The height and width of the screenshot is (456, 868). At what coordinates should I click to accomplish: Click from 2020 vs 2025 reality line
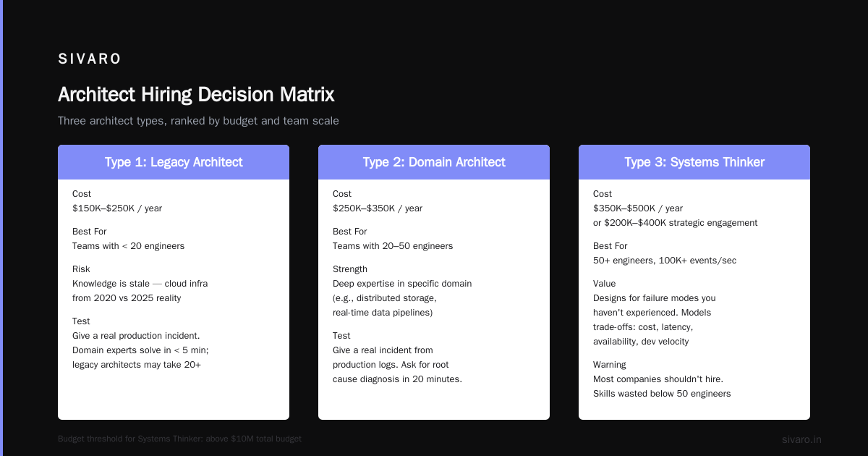coord(127,298)
